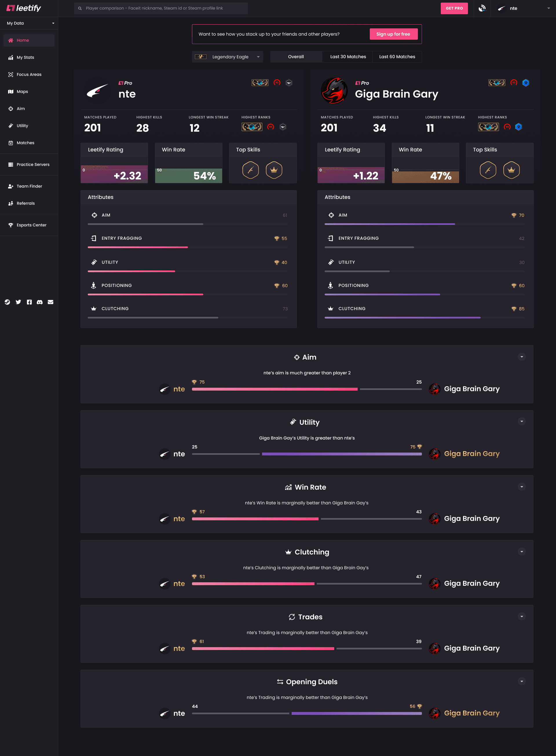
Task: Click nte's Entry Fragging progress bar
Action: 188,247
